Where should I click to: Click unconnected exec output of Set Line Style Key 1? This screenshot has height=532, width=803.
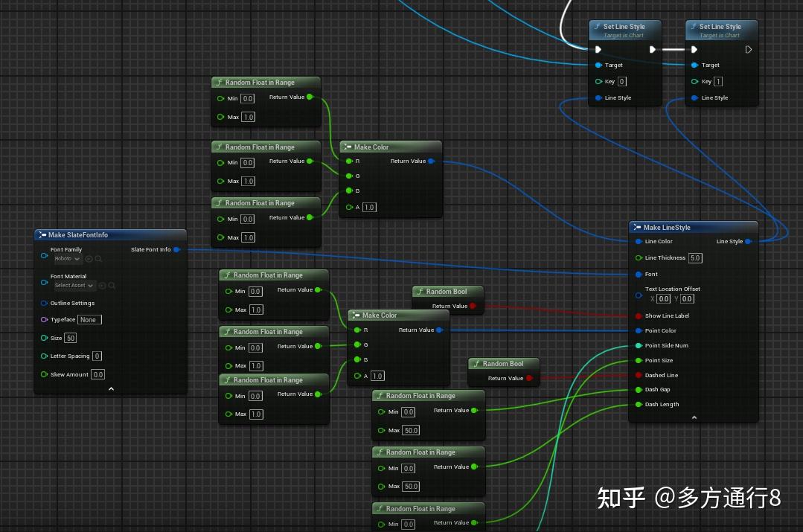point(748,50)
